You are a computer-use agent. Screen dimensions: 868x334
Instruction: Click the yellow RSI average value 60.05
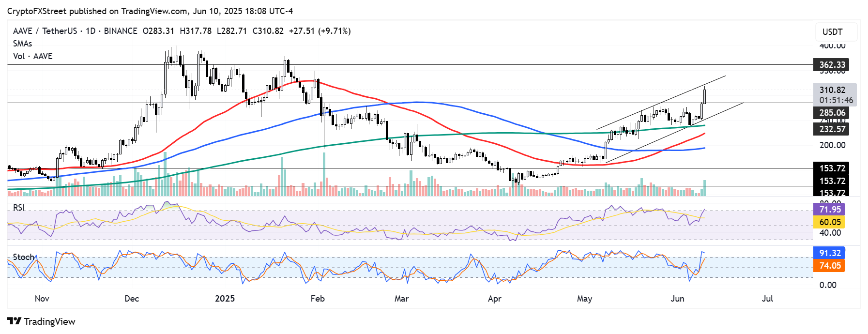pyautogui.click(x=830, y=222)
